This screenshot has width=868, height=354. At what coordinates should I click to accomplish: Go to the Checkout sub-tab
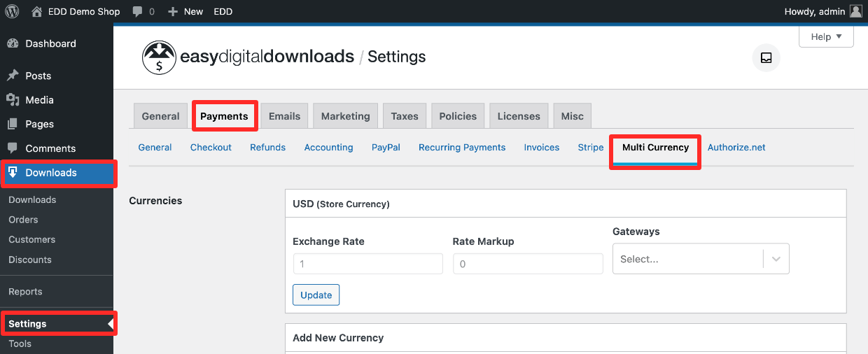point(211,148)
